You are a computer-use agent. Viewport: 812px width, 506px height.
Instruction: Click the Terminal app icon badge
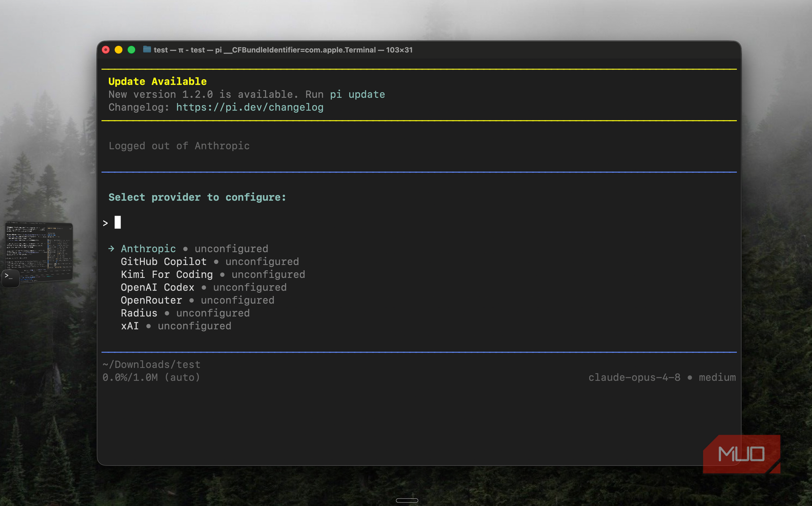10,278
